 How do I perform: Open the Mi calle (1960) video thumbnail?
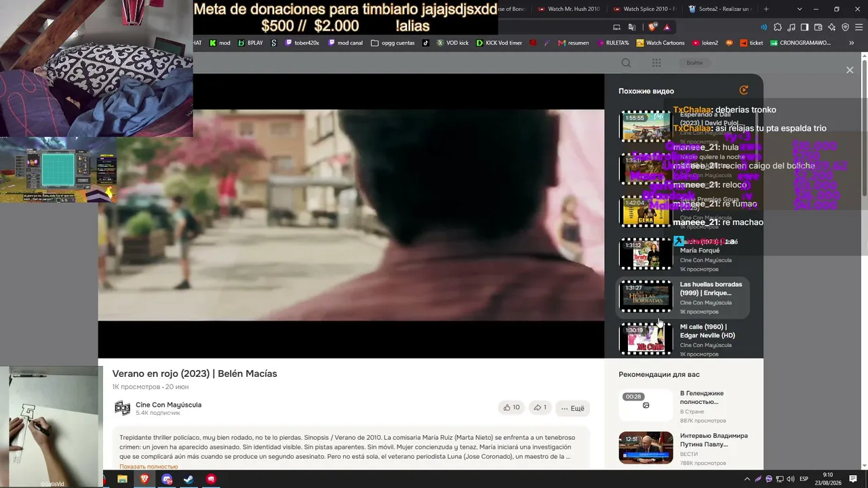[x=646, y=339]
